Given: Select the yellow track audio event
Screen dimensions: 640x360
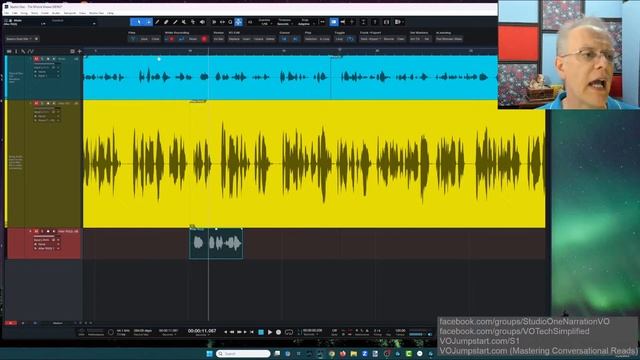Looking at the screenshot, I should [x=314, y=164].
